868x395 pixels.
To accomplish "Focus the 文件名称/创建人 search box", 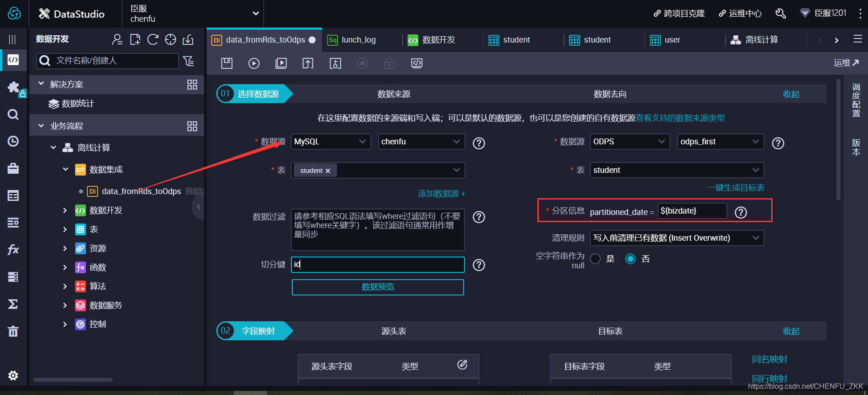I will click(x=108, y=61).
